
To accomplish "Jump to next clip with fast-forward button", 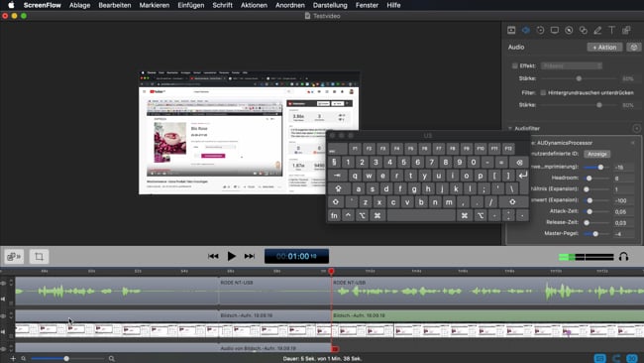I will click(x=250, y=256).
